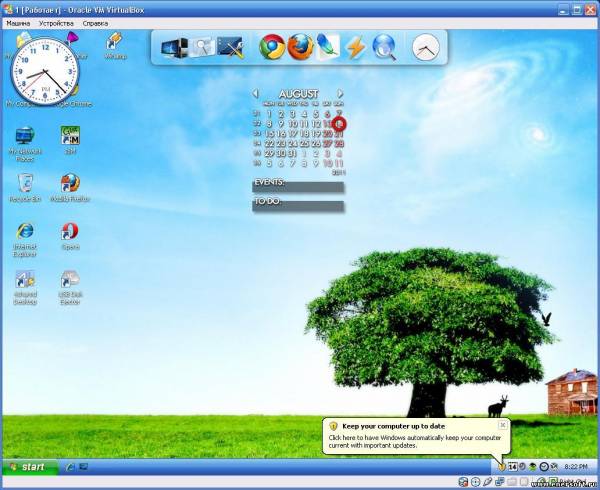Open My Network Places desktop icon

[25, 144]
